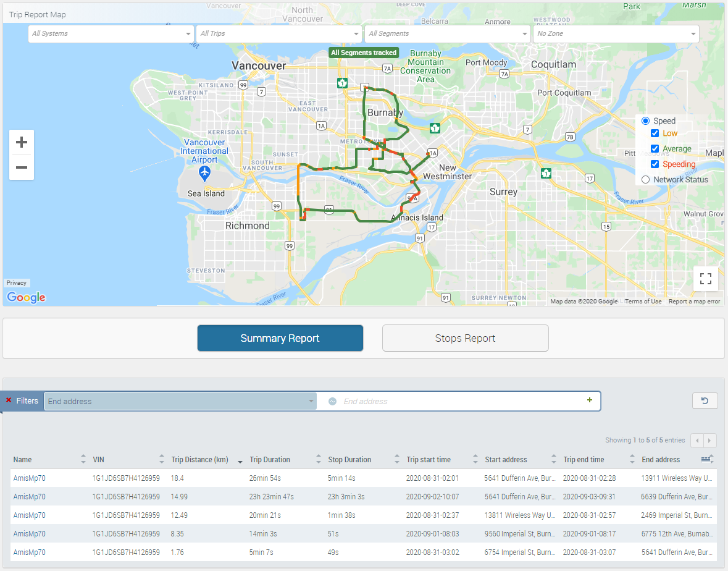This screenshot has height=571, width=728.
Task: Open the Terms of Use link
Action: [x=643, y=302]
